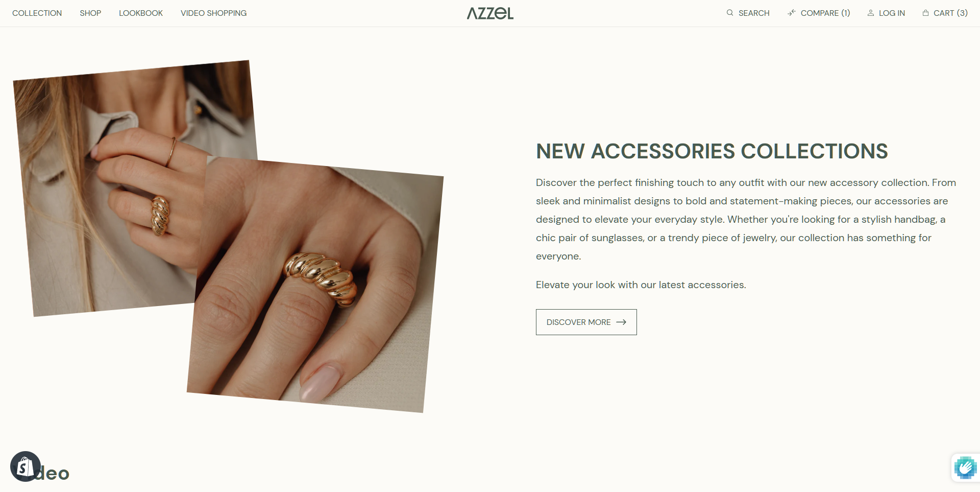Click the compare arrows icon
This screenshot has width=980, height=492.
coord(792,13)
